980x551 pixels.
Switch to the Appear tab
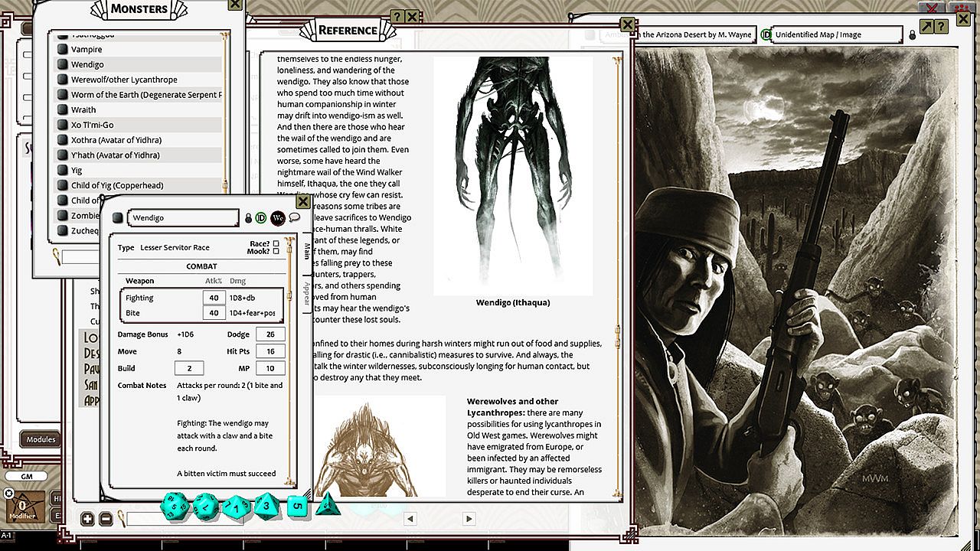[x=307, y=293]
